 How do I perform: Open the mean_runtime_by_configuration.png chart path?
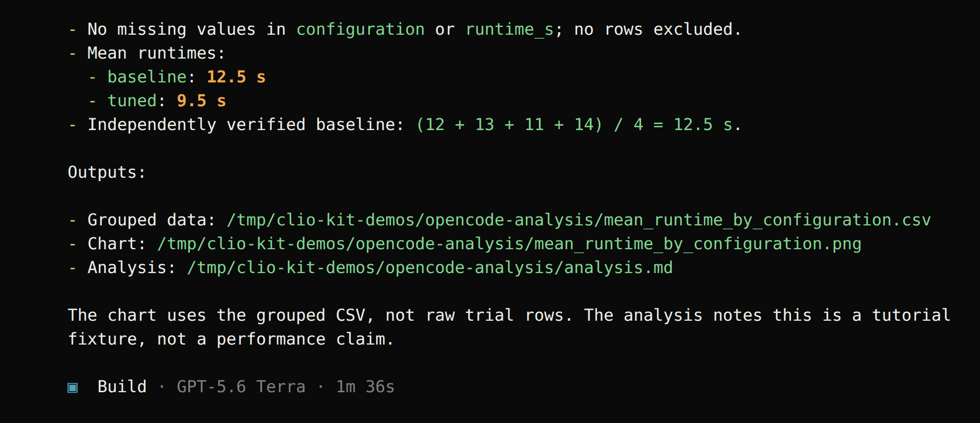point(509,244)
